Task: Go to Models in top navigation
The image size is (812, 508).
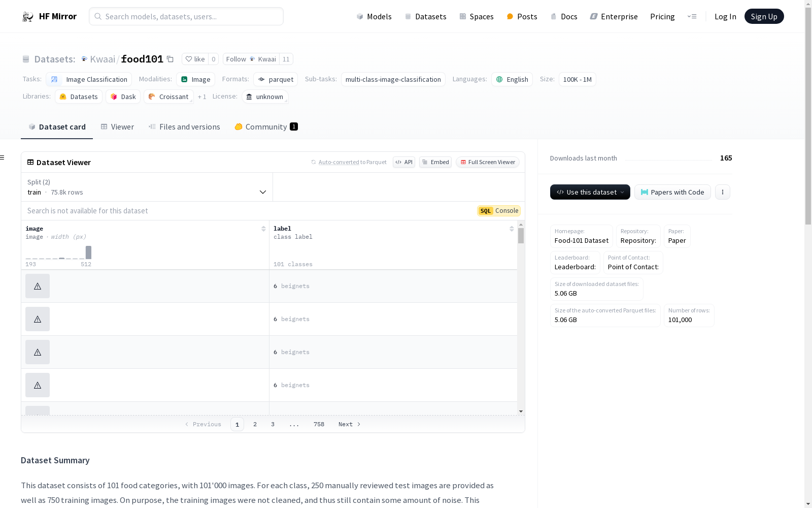Action: click(x=374, y=16)
